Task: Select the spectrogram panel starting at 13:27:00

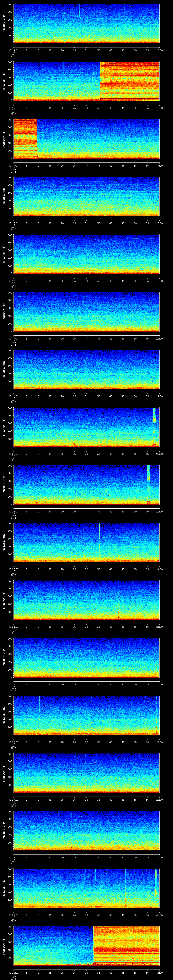Action: [x=86, y=773]
